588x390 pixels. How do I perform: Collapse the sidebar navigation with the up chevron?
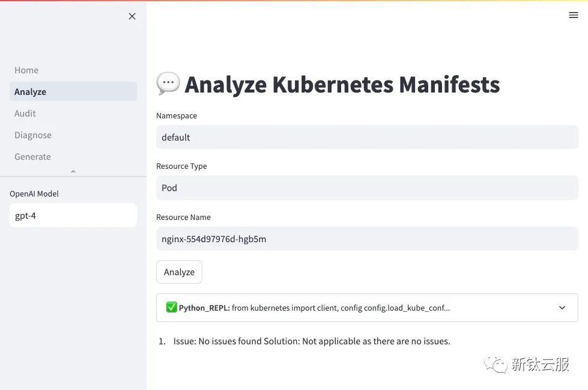click(x=73, y=172)
